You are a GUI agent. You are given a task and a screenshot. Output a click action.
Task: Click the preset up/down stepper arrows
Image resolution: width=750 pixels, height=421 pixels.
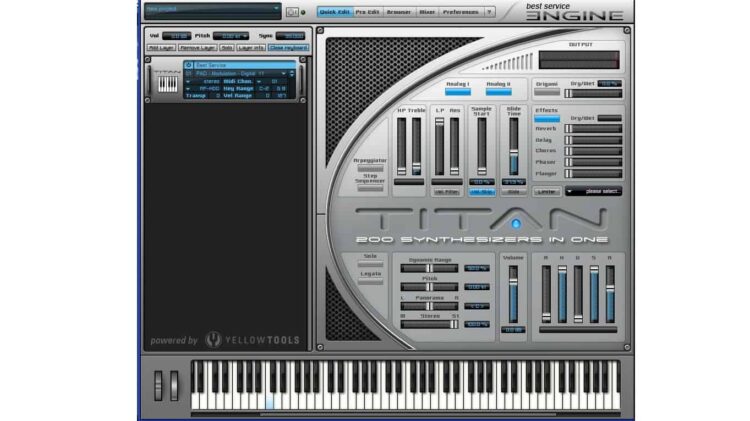(x=292, y=74)
